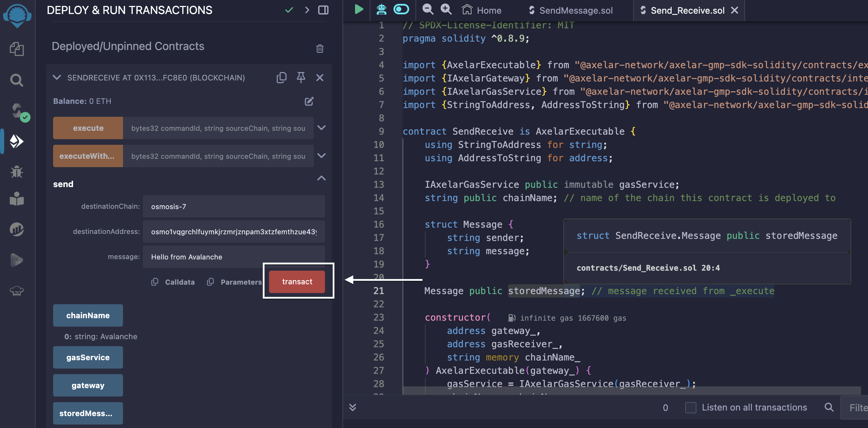Zoom out the editor font
The width and height of the screenshot is (868, 428).
coord(428,9)
